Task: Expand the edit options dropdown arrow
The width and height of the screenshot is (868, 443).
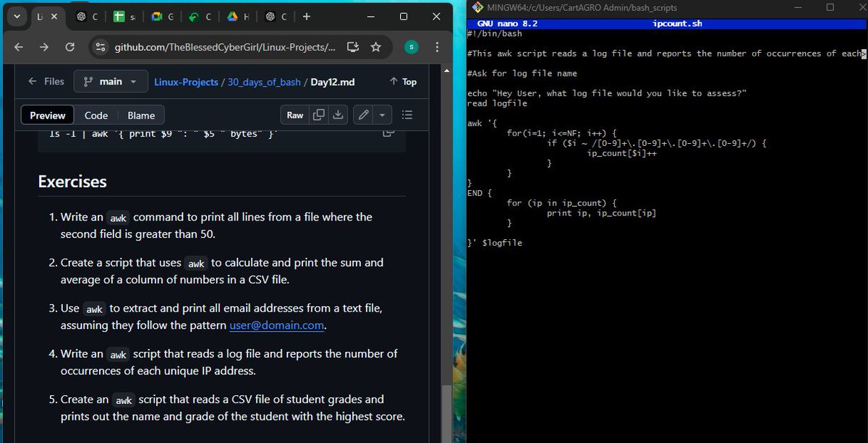Action: 380,114
